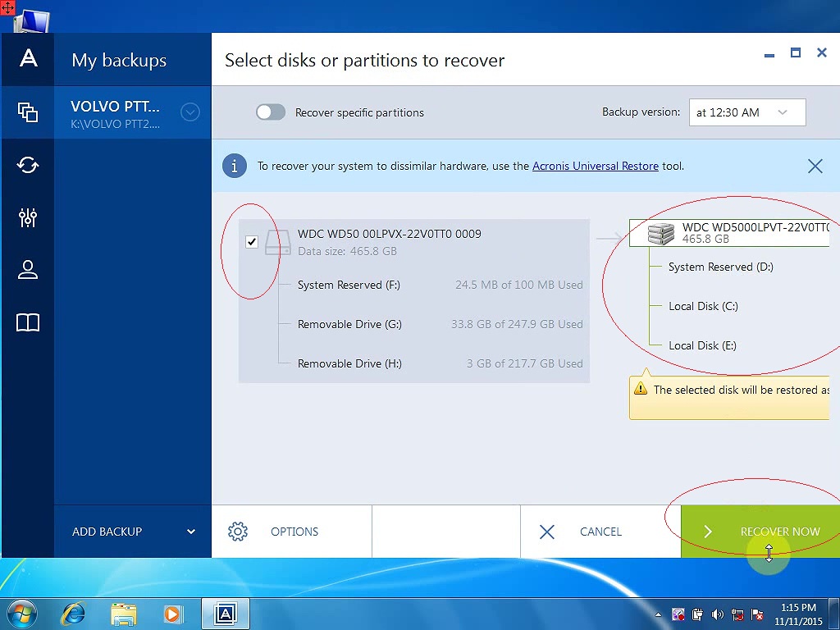Viewport: 840px width, 630px height.
Task: Open the Help book icon
Action: (x=28, y=322)
